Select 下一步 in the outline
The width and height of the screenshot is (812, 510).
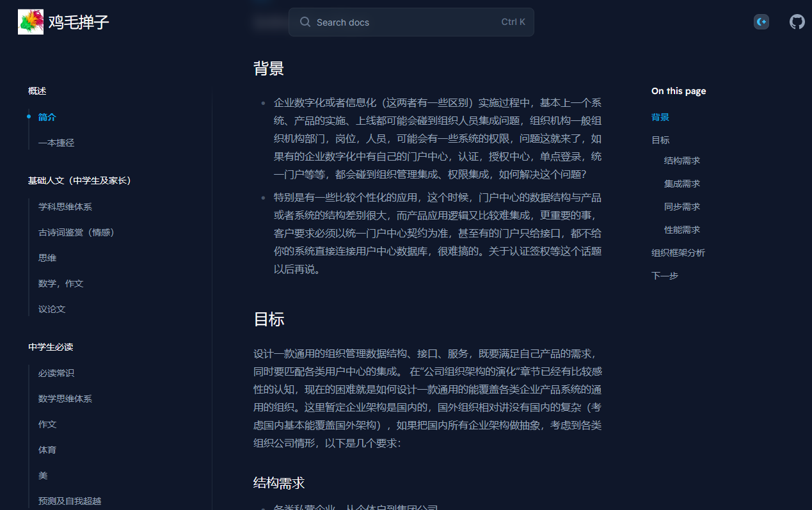[x=664, y=275]
